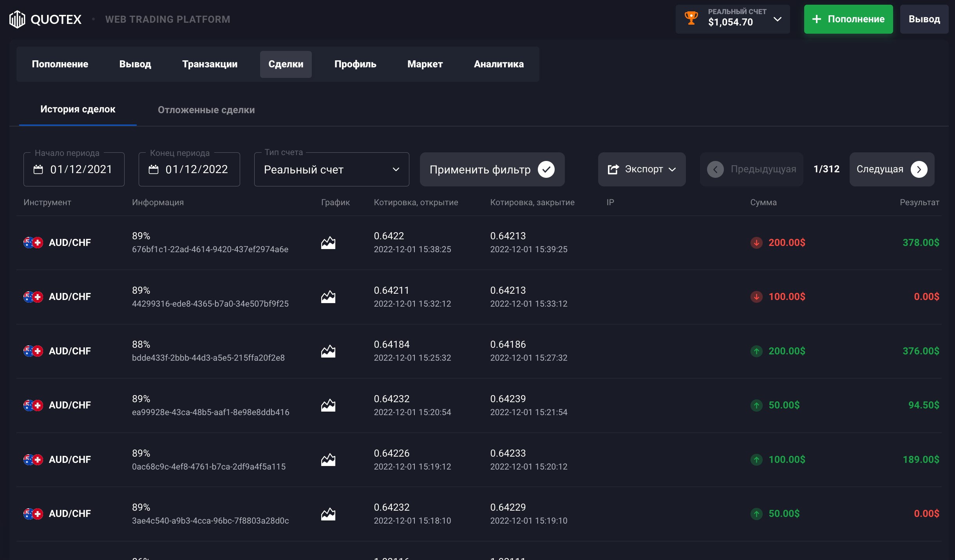Image resolution: width=955 pixels, height=560 pixels.
Task: Select the Сделки tab
Action: tap(286, 64)
